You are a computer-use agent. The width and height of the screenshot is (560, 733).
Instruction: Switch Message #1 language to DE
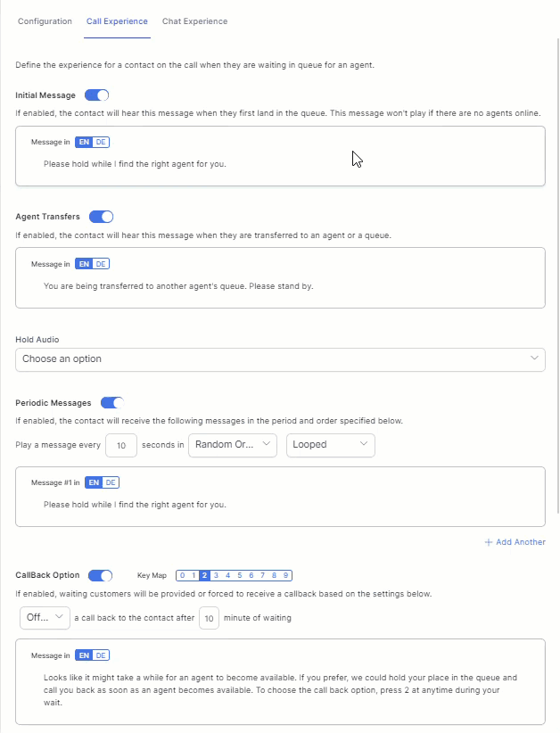(111, 482)
